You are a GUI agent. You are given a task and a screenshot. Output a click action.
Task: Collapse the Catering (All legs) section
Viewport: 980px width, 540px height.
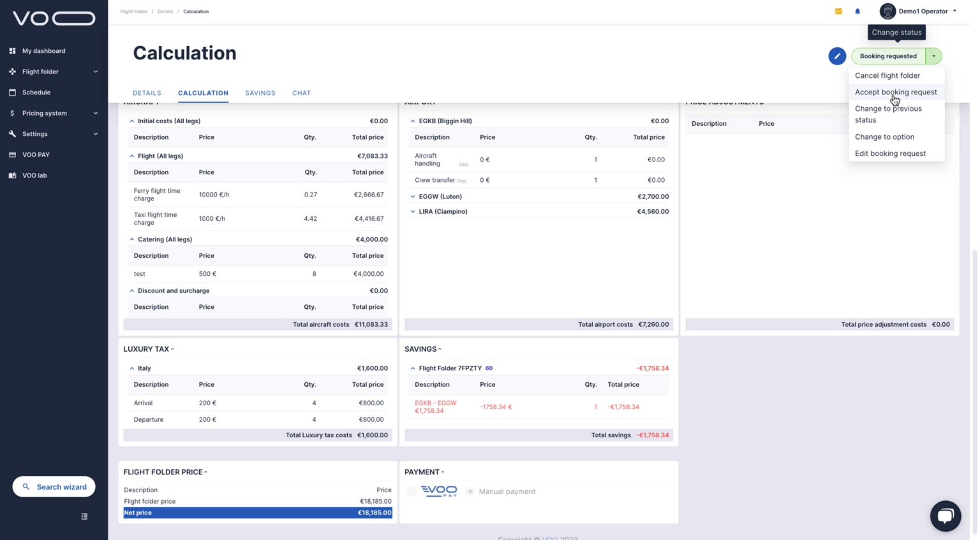pyautogui.click(x=132, y=239)
